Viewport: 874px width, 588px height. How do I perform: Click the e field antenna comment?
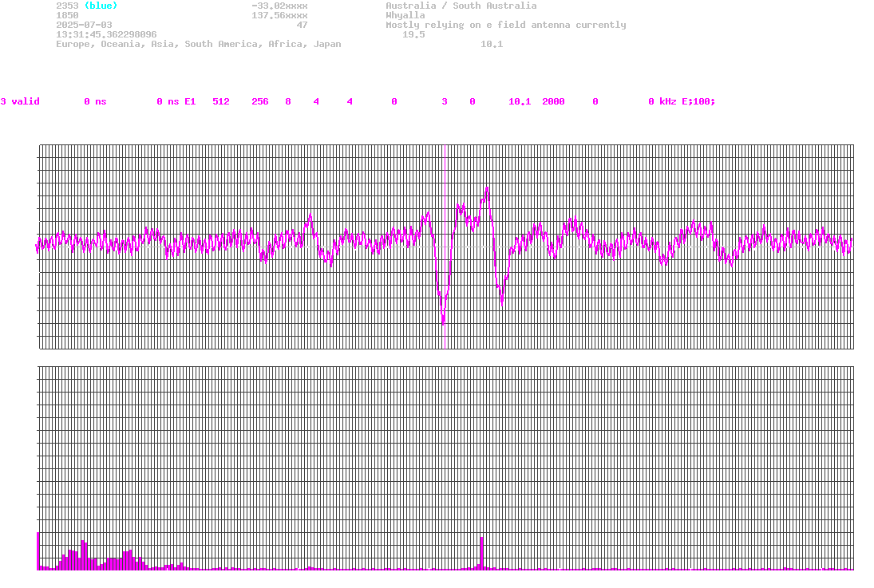point(505,25)
